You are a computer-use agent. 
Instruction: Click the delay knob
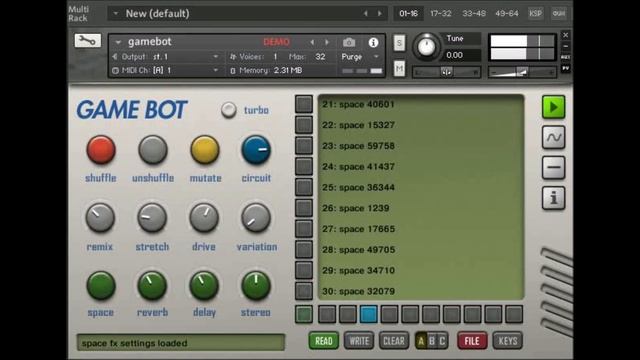204,285
